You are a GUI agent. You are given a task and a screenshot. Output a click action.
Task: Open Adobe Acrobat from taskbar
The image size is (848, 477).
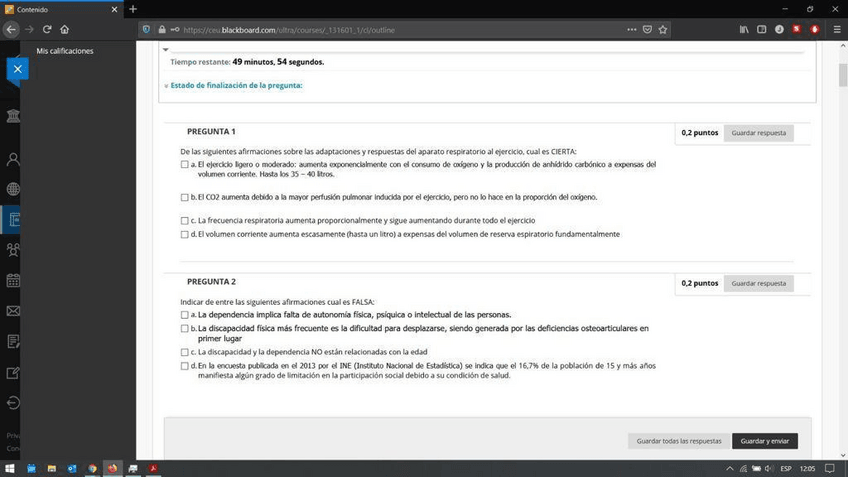pyautogui.click(x=154, y=468)
